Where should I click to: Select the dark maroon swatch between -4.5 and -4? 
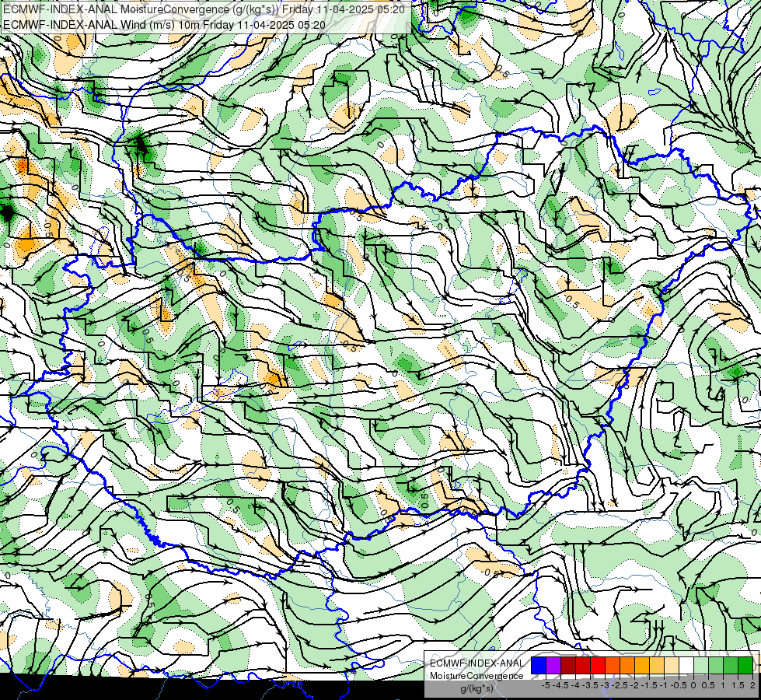tap(568, 666)
